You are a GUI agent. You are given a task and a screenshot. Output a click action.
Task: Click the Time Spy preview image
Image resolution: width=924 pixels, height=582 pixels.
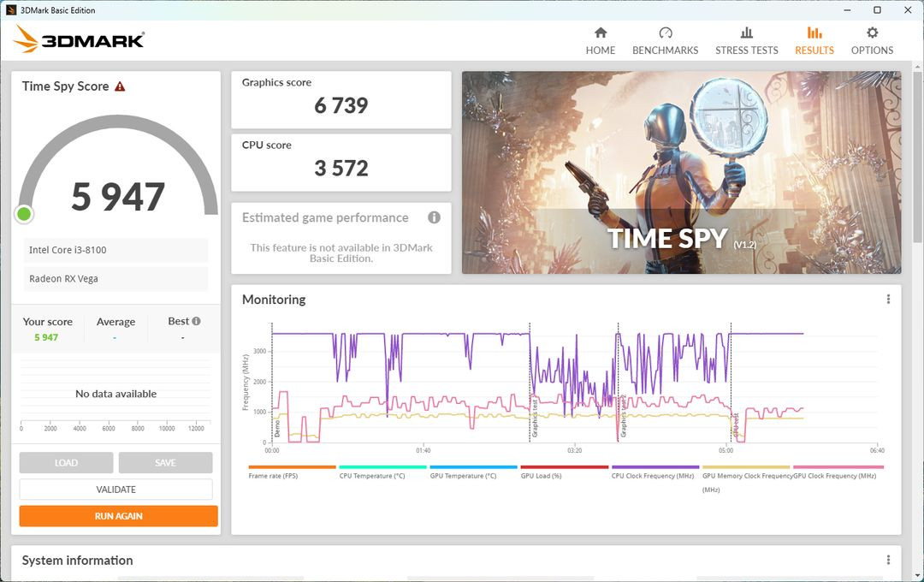[680, 171]
